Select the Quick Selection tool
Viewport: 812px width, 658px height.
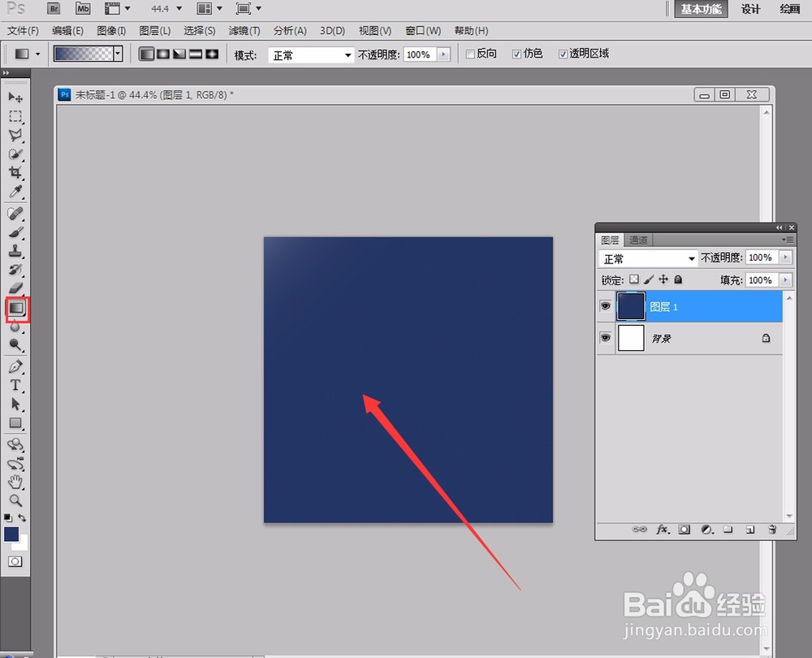15,154
